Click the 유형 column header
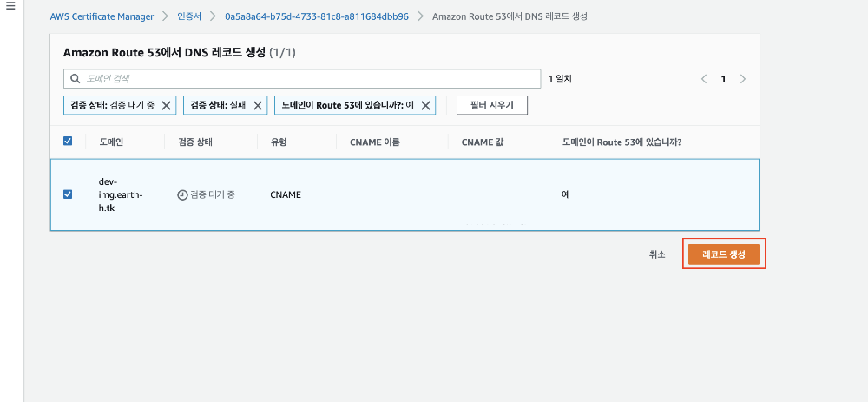This screenshot has height=402, width=868. click(278, 142)
